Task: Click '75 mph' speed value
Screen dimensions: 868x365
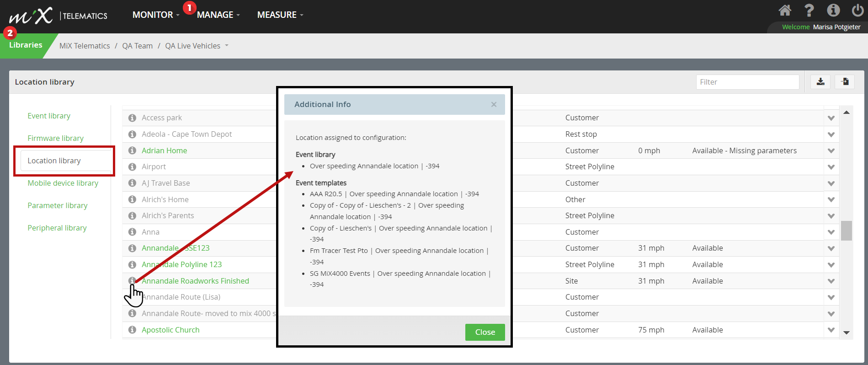Action: (651, 330)
